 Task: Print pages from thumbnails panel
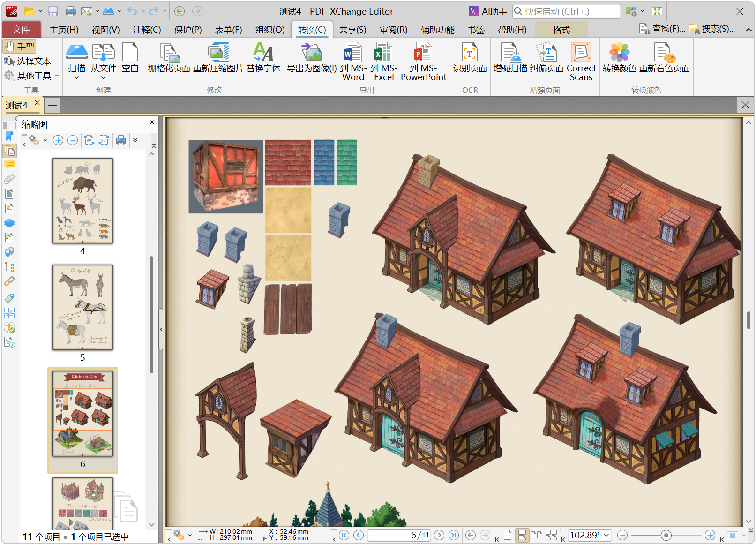tap(121, 140)
